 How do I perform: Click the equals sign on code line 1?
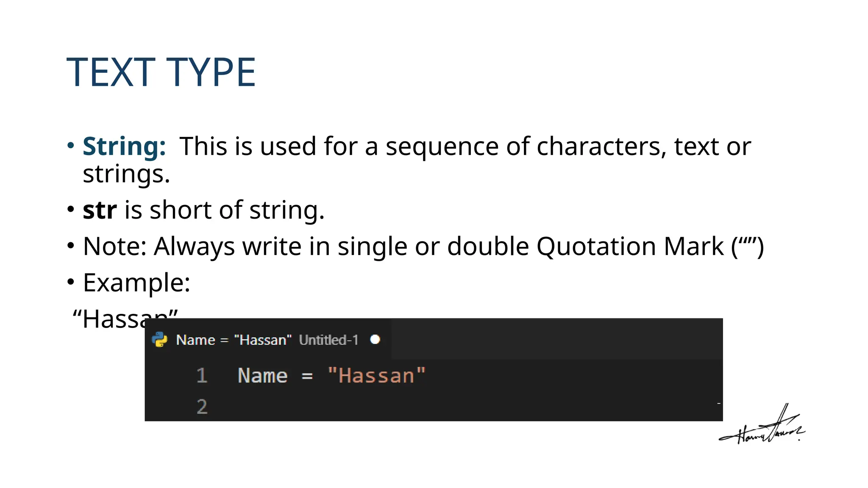[x=307, y=376]
